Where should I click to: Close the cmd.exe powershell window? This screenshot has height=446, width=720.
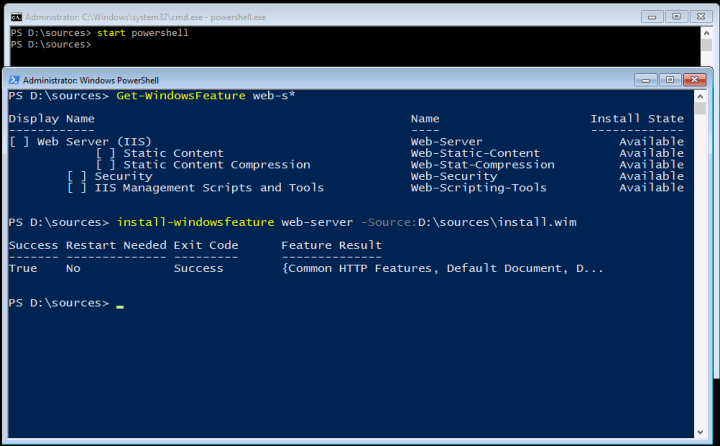(x=701, y=16)
